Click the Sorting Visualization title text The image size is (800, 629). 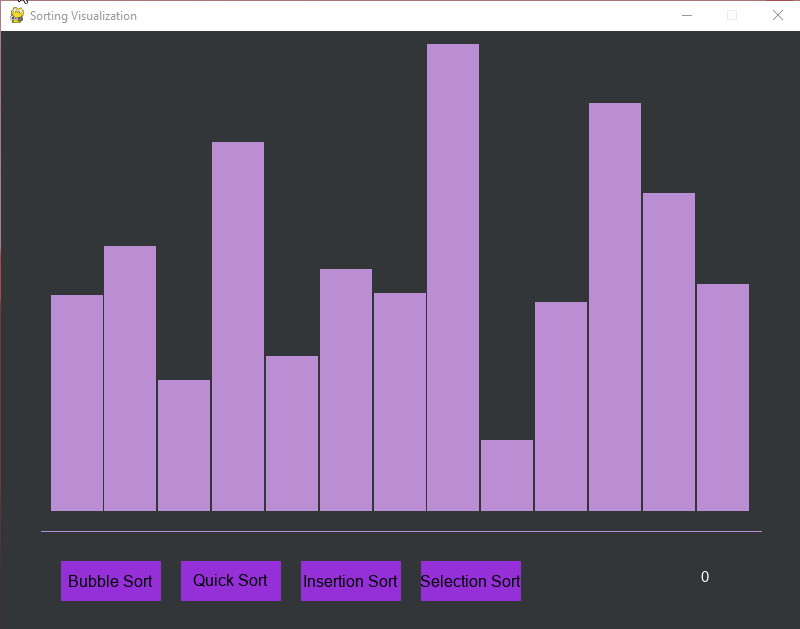coord(83,16)
